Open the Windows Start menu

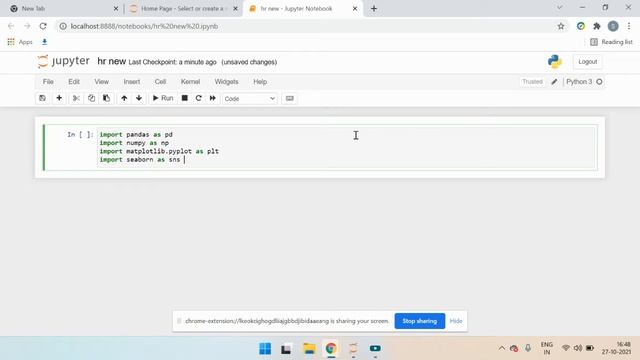[265, 349]
